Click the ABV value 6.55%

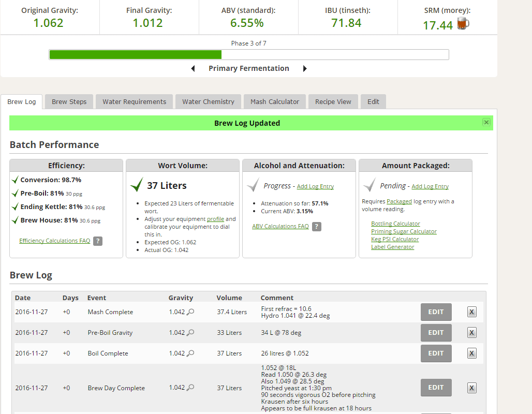247,23
